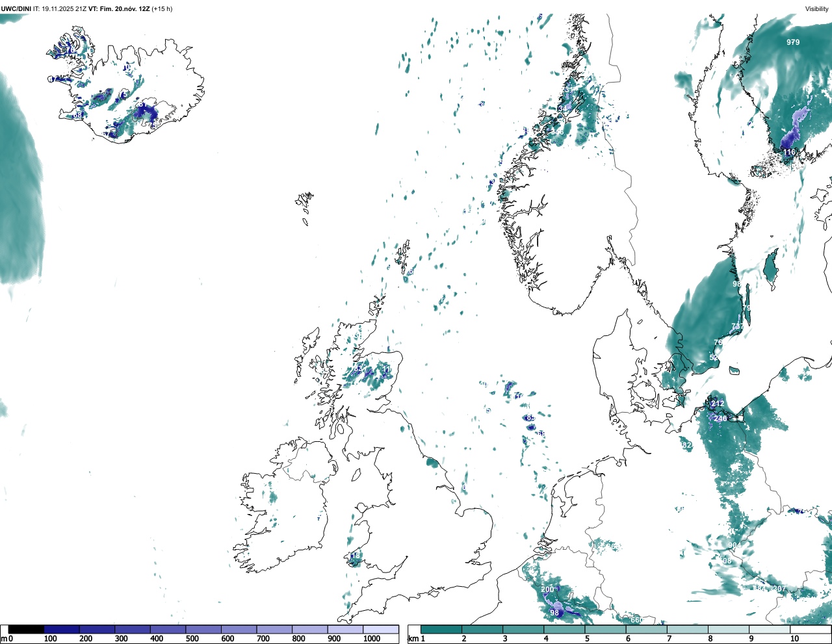Click the '904' visibility value on the map
832x644 pixels.
pyautogui.click(x=734, y=545)
